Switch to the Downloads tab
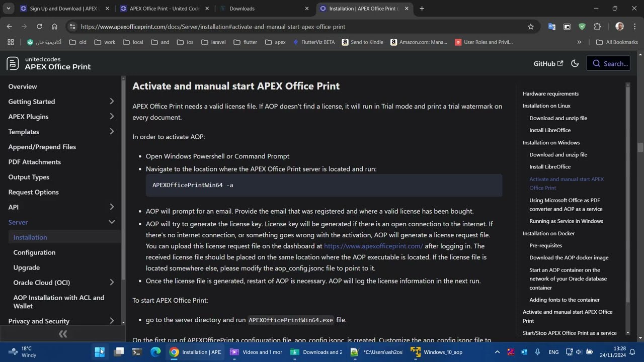644x362 pixels. pyautogui.click(x=264, y=9)
